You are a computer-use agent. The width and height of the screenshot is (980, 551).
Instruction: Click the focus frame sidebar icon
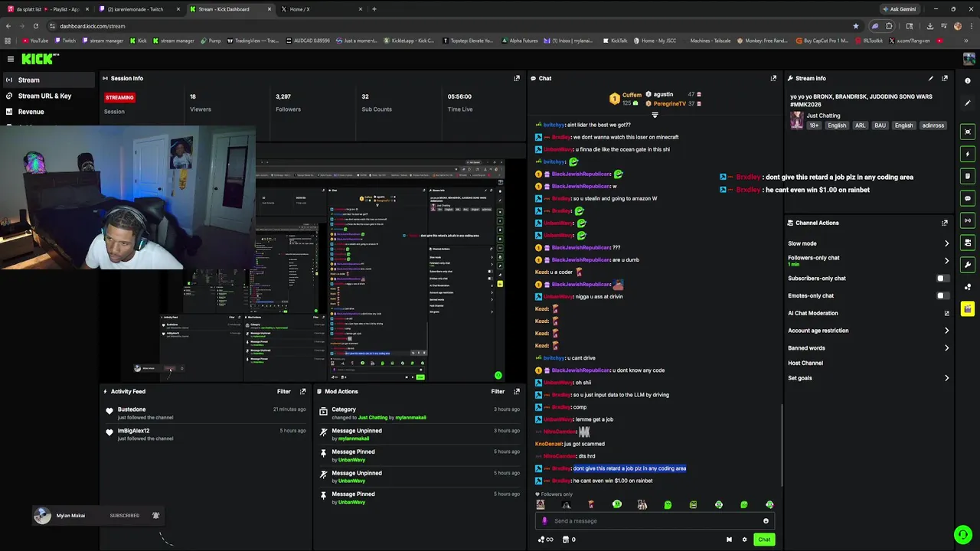click(x=968, y=132)
